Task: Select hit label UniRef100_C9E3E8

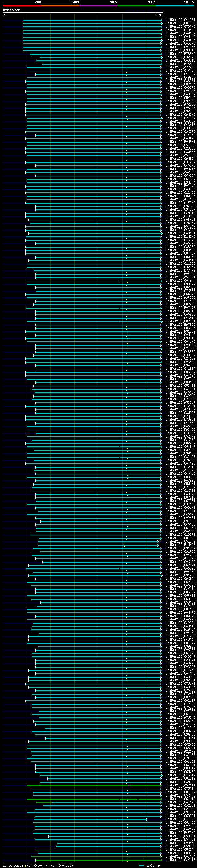Action: tap(180, 711)
